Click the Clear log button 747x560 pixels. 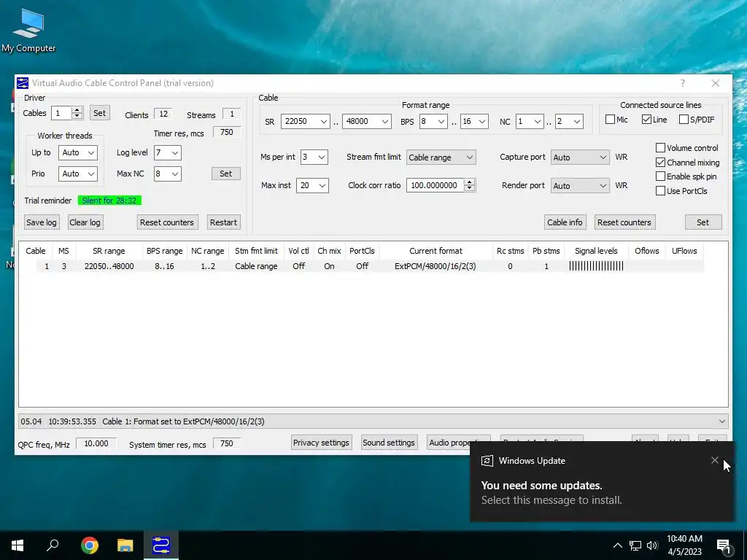(85, 222)
